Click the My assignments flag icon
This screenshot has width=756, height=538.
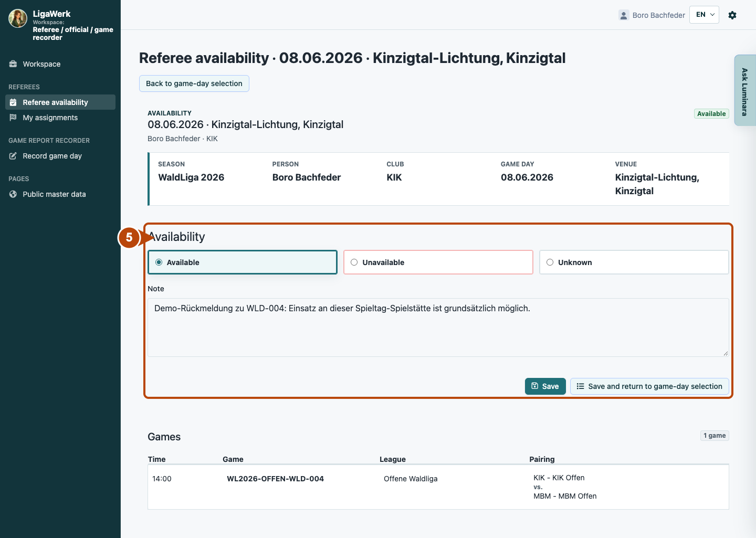tap(13, 118)
